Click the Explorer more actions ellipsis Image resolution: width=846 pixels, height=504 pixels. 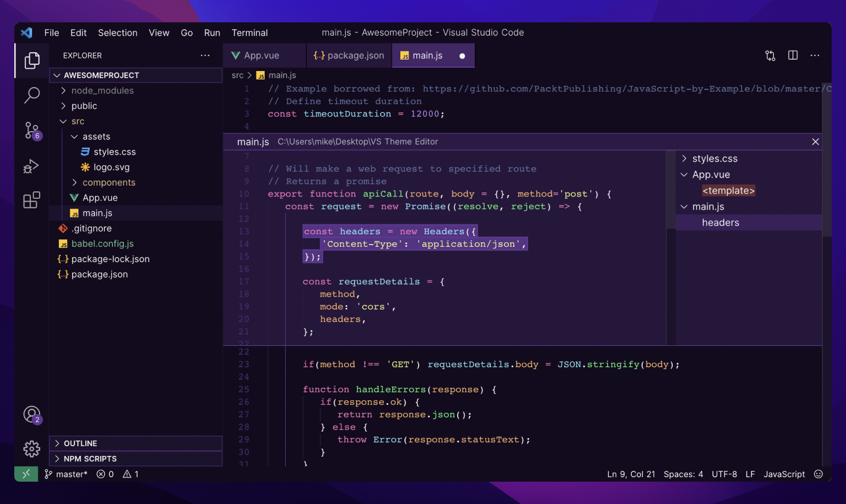pos(205,56)
